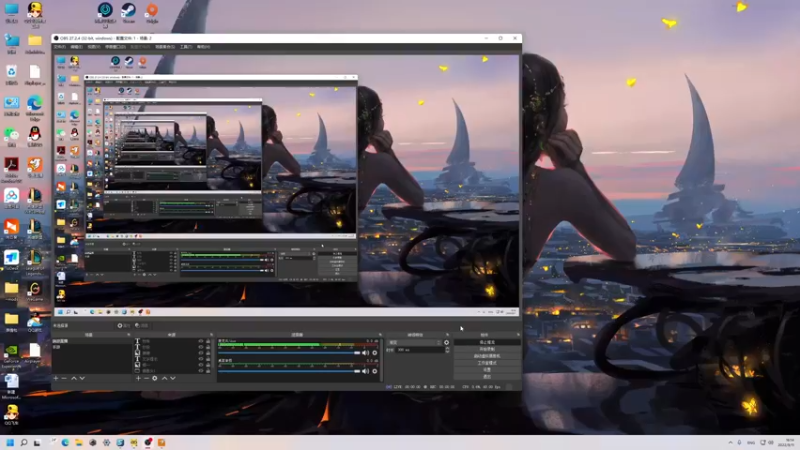Open the Recycle Bin on the desktop

pos(11,74)
